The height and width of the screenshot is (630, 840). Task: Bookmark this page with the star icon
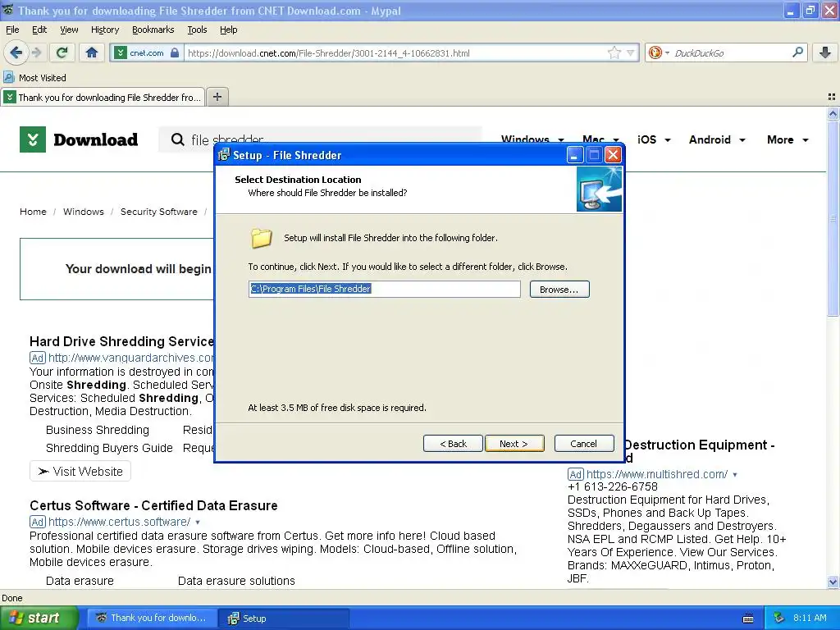[x=614, y=52]
